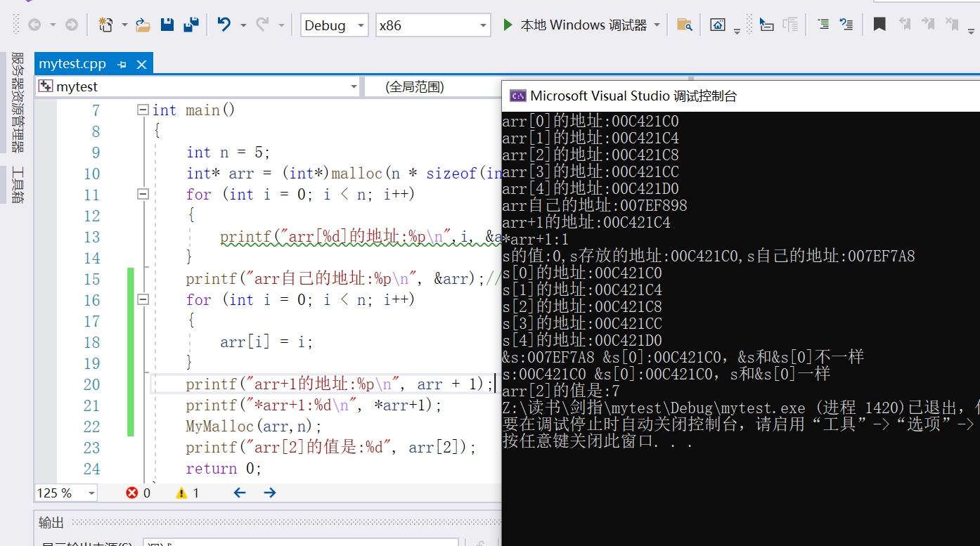Click the yellow warning count icon

coord(181,493)
